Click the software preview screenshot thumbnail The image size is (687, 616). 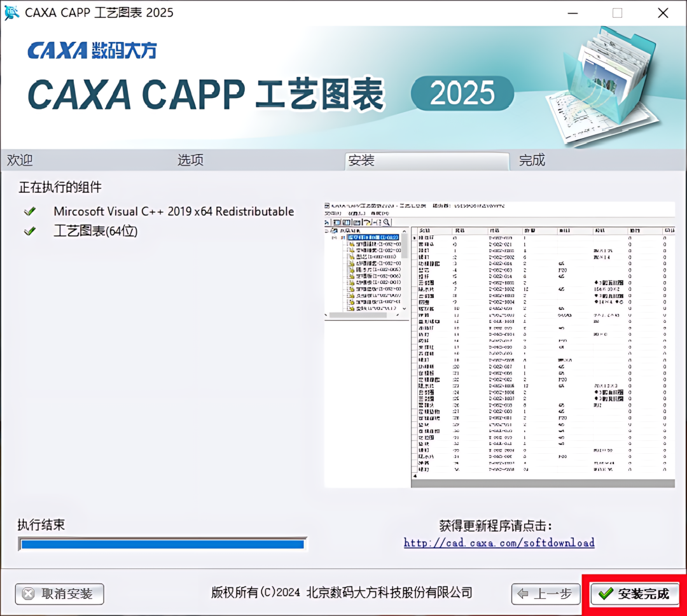tap(499, 345)
